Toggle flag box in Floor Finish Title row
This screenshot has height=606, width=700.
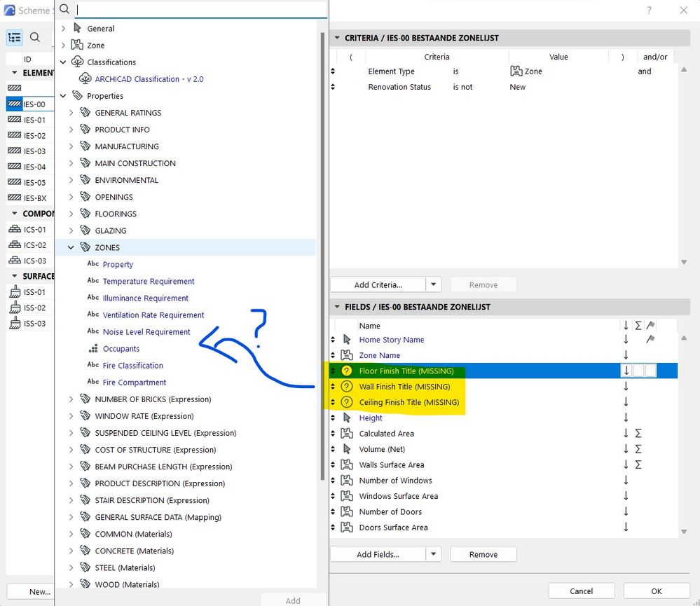(651, 371)
